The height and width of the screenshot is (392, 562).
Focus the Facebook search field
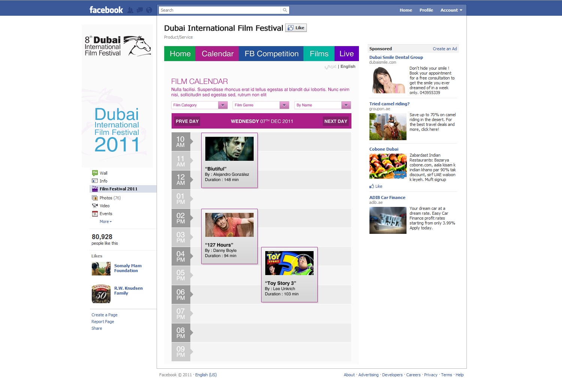point(220,10)
